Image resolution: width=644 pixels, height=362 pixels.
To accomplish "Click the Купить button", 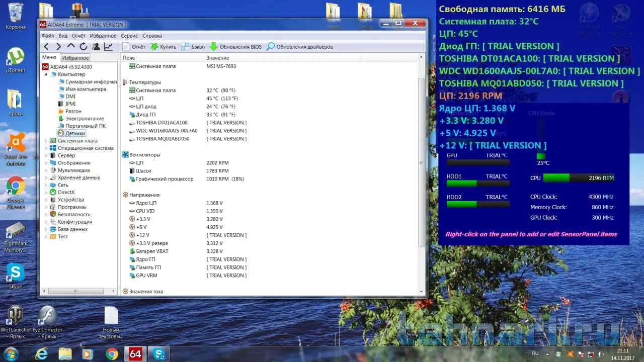I will point(163,47).
